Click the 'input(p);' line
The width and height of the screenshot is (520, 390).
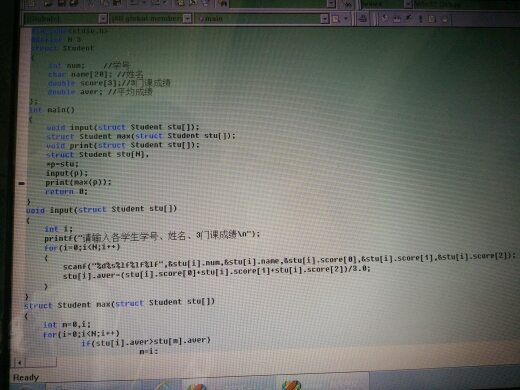pos(67,173)
